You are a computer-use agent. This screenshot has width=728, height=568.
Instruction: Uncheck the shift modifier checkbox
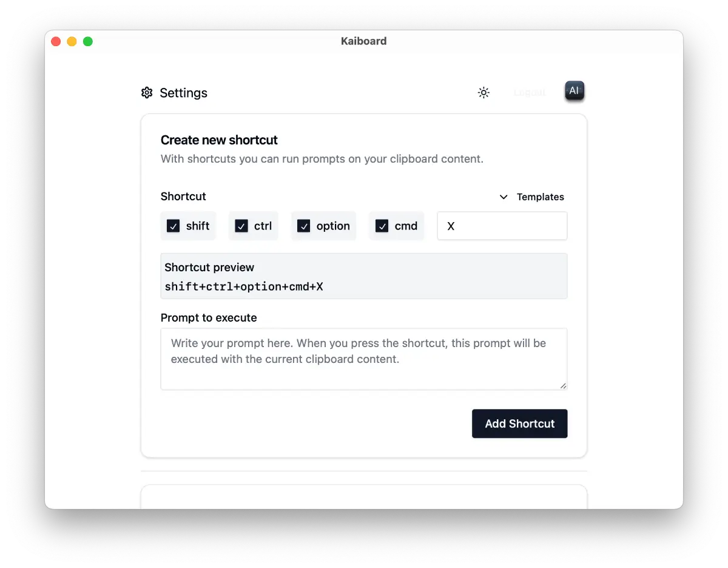click(174, 226)
